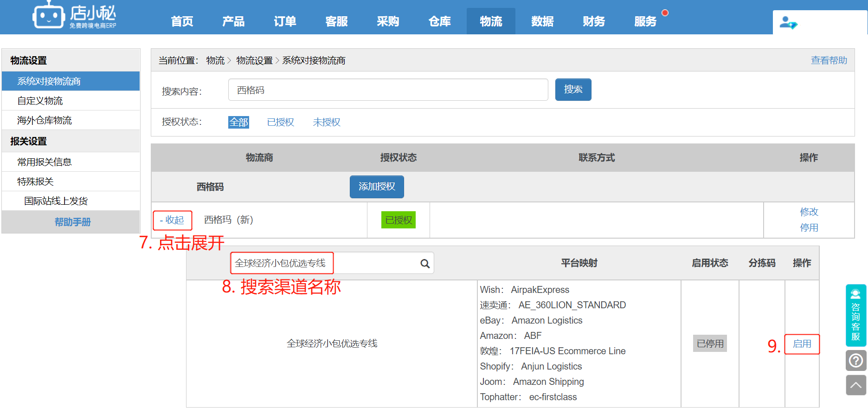Click 停用 for 西格玛(新)
The image size is (868, 409).
(809, 227)
